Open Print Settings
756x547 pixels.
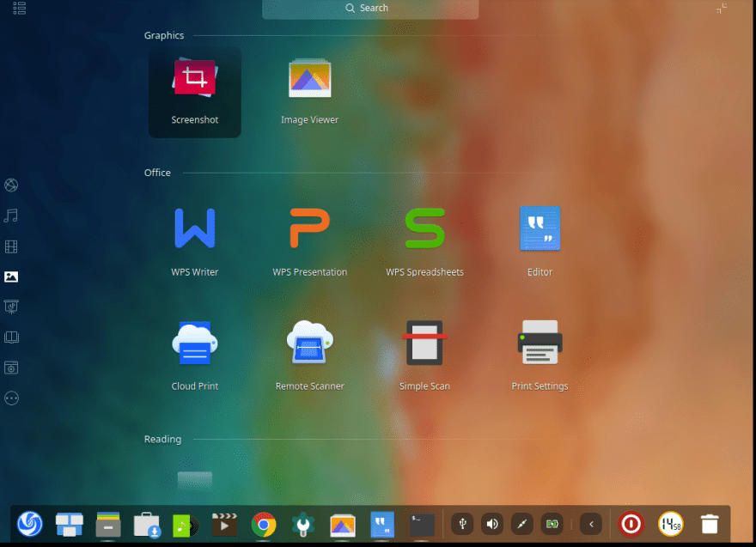point(540,356)
